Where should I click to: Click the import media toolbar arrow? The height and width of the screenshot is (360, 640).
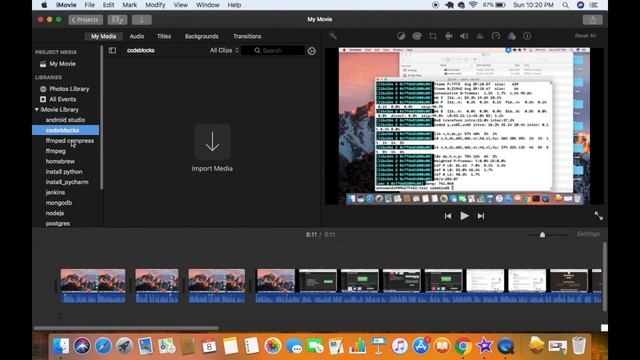(142, 20)
